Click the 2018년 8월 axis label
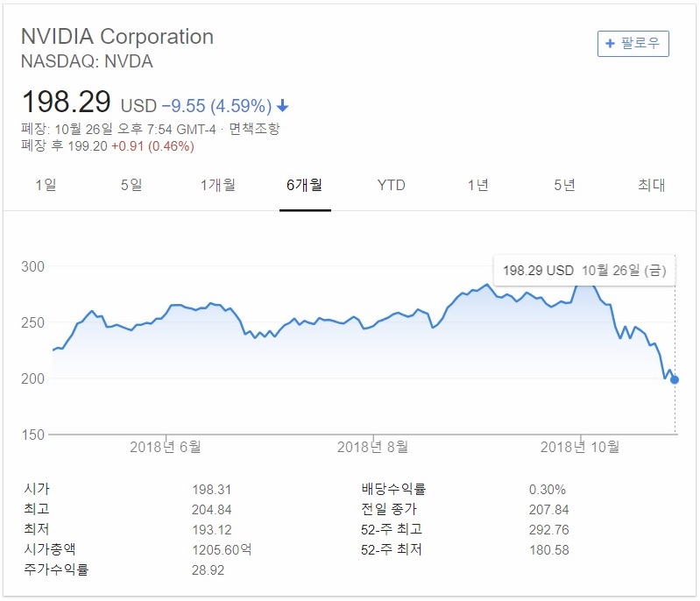The width and height of the screenshot is (700, 601). point(372,447)
